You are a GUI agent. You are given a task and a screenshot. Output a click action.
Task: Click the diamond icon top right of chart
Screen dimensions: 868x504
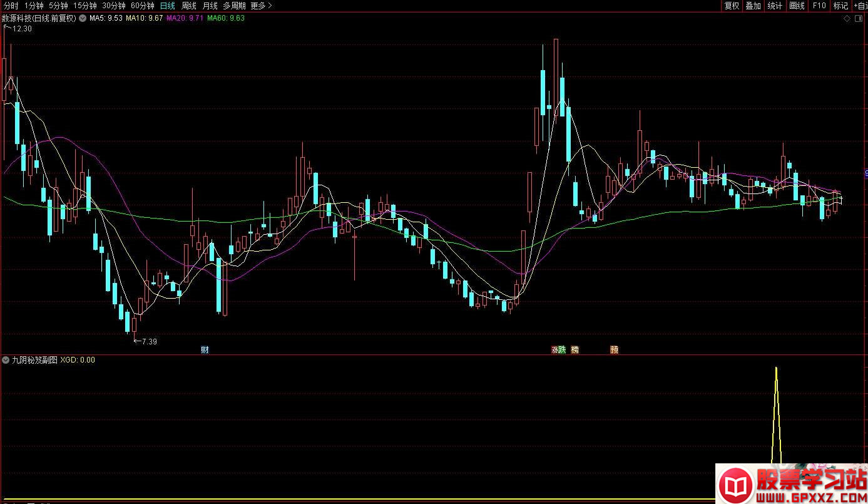coord(846,18)
